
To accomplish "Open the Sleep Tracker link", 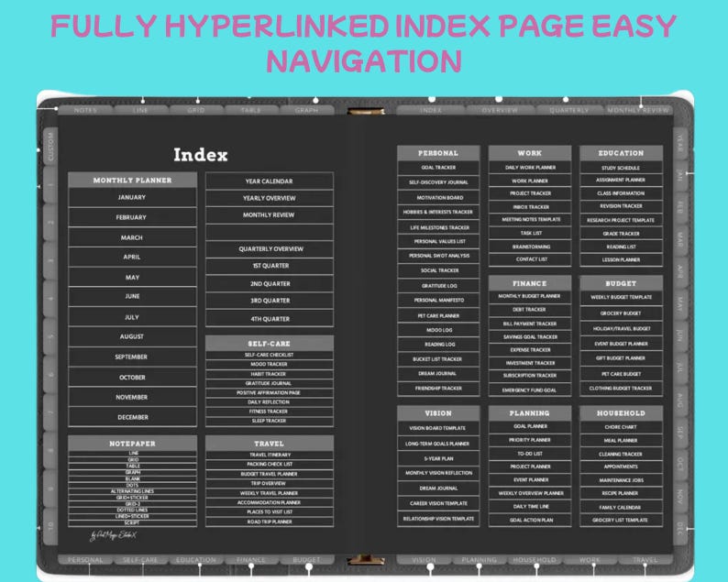I will 270,421.
